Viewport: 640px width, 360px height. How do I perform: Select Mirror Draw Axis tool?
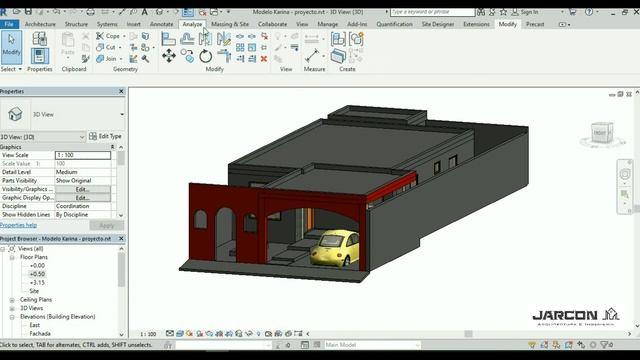(x=224, y=39)
